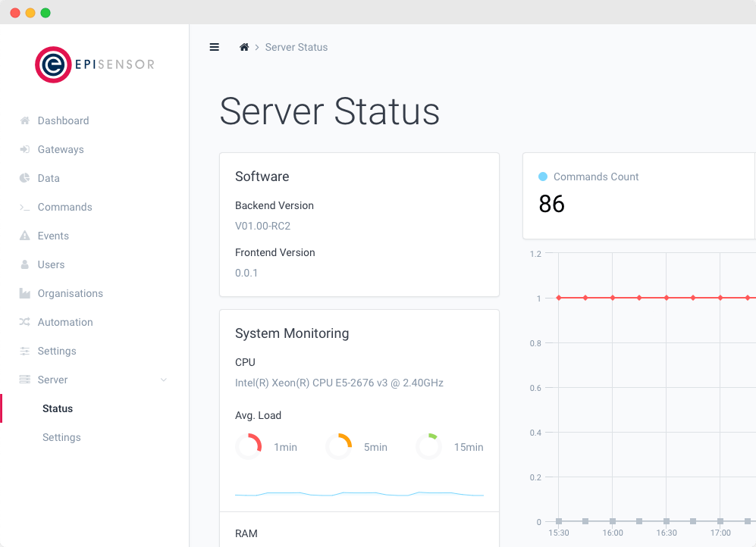Open Dashboard via its house icon
This screenshot has height=547, width=756.
point(24,120)
